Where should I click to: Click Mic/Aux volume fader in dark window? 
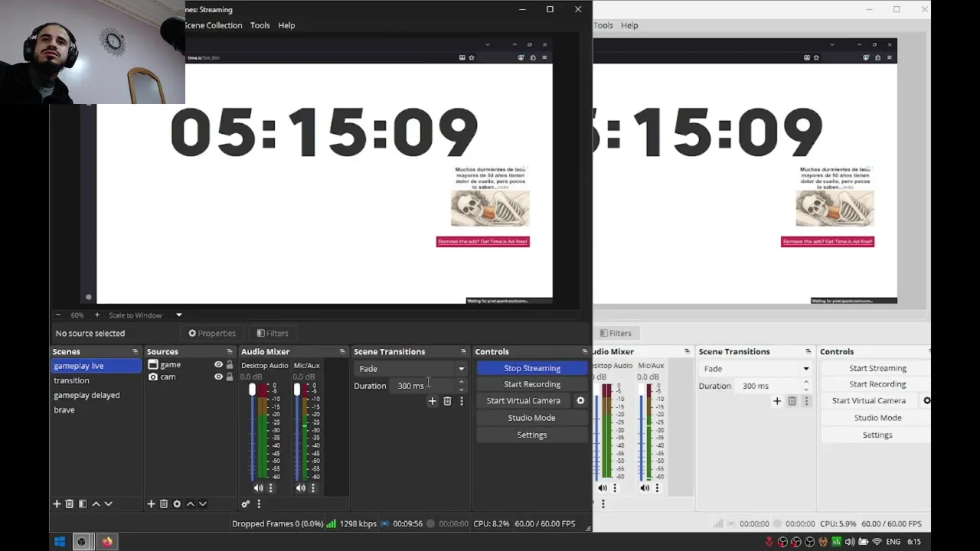tap(297, 390)
